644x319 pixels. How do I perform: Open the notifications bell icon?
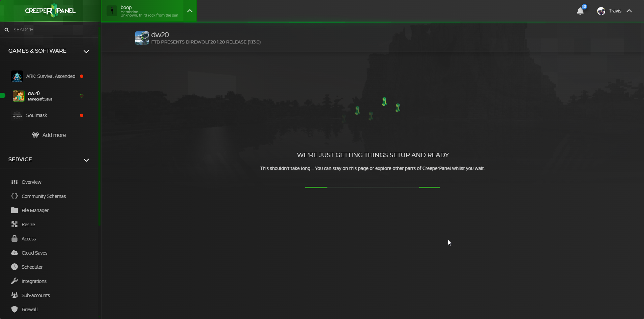point(580,11)
